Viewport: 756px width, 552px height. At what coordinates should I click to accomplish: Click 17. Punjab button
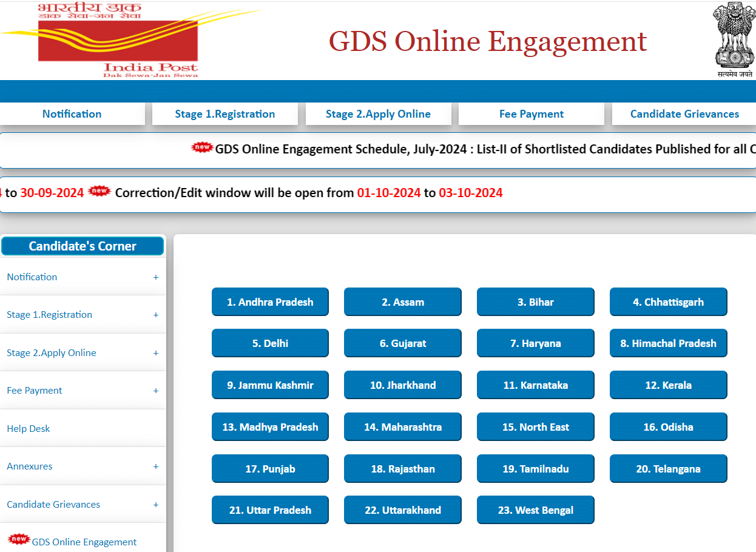(270, 469)
